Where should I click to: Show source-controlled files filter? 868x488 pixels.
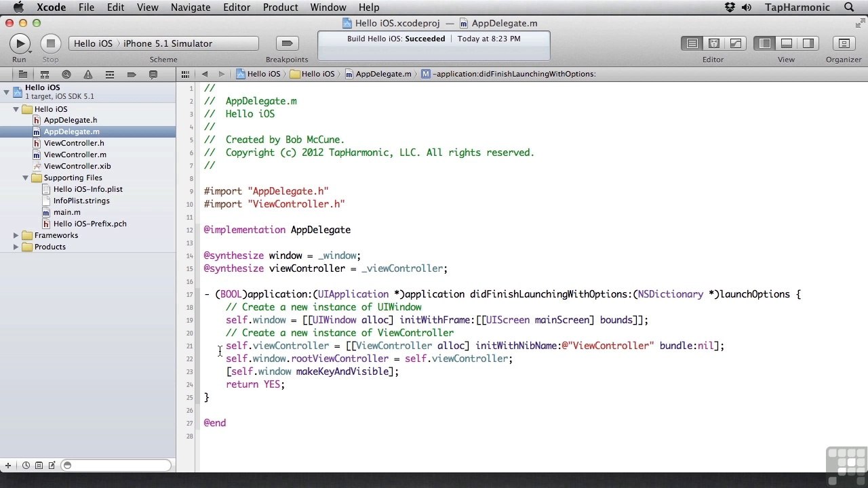click(x=39, y=466)
